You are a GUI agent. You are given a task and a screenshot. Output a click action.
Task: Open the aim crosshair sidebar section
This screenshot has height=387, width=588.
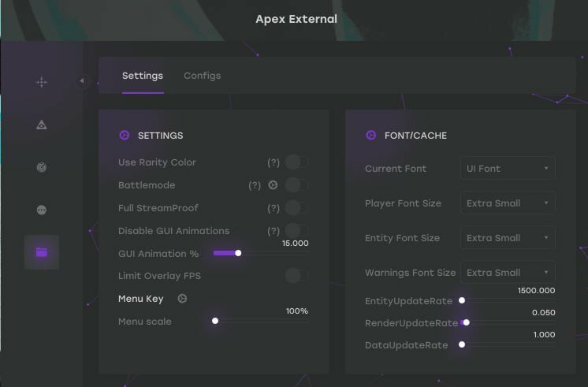point(42,82)
